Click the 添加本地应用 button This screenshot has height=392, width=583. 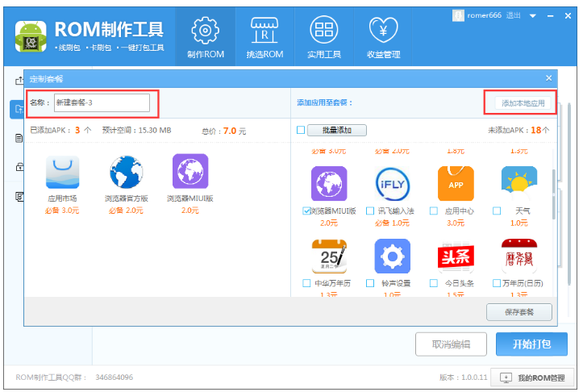tap(523, 103)
